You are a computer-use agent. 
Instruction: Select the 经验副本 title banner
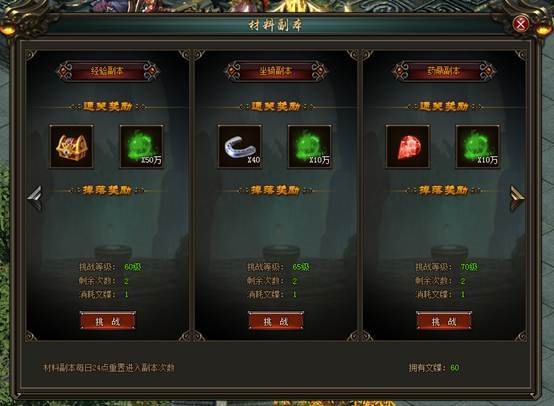108,71
